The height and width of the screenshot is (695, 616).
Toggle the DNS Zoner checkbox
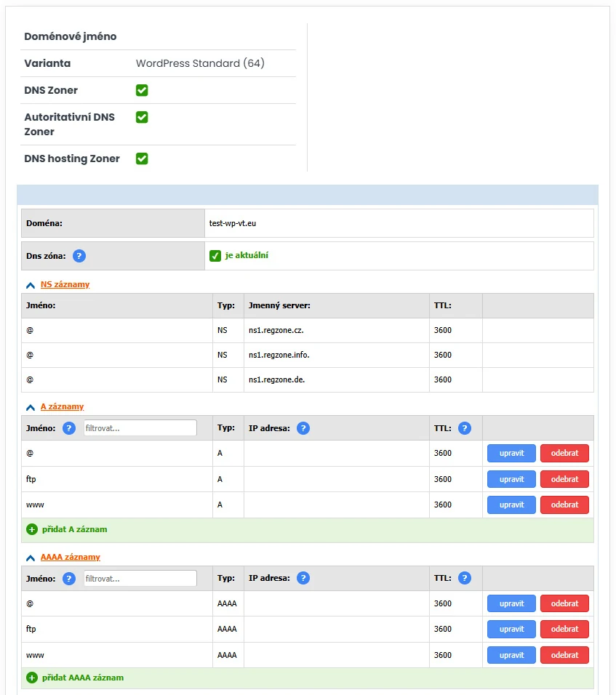[142, 90]
